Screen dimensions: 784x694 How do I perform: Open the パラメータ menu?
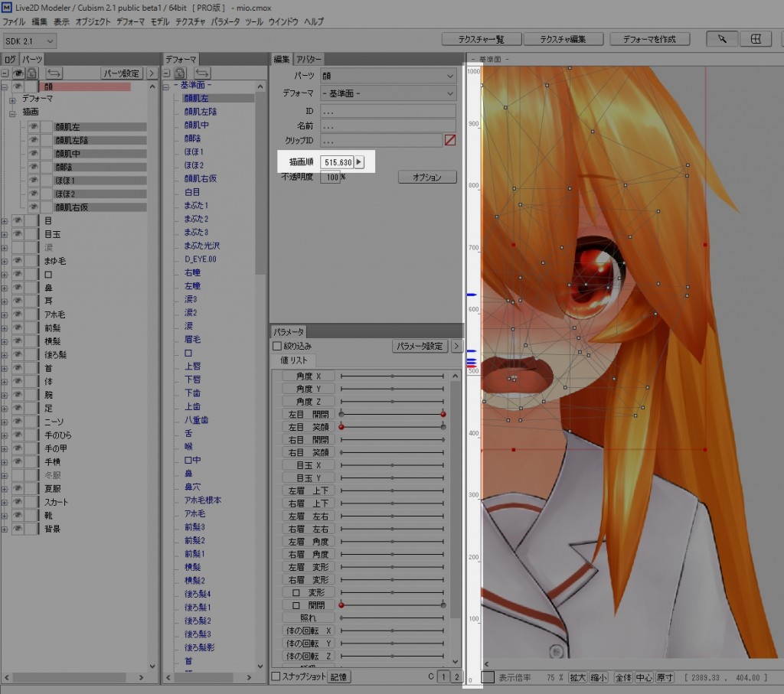225,21
